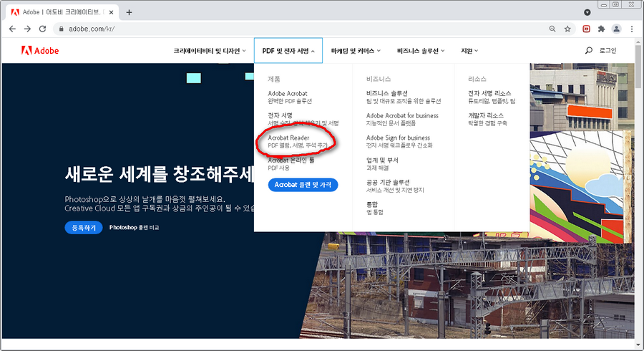Click the 제품 column heading
The width and height of the screenshot is (644, 351).
274,79
